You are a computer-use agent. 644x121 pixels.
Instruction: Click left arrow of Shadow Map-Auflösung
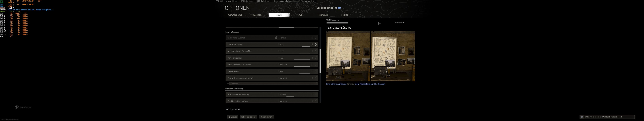click(312, 94)
